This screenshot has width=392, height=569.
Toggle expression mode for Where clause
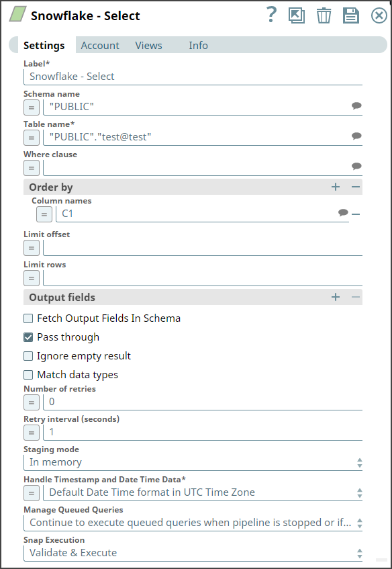[32, 167]
